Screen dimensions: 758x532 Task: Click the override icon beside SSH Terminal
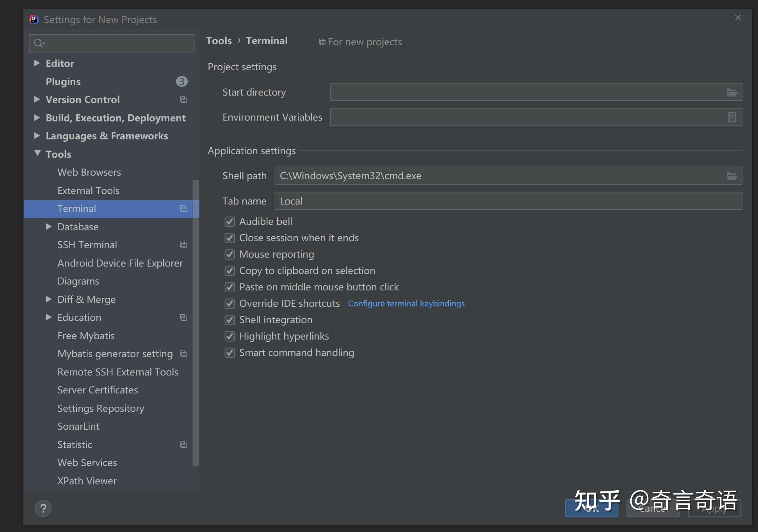click(x=183, y=245)
